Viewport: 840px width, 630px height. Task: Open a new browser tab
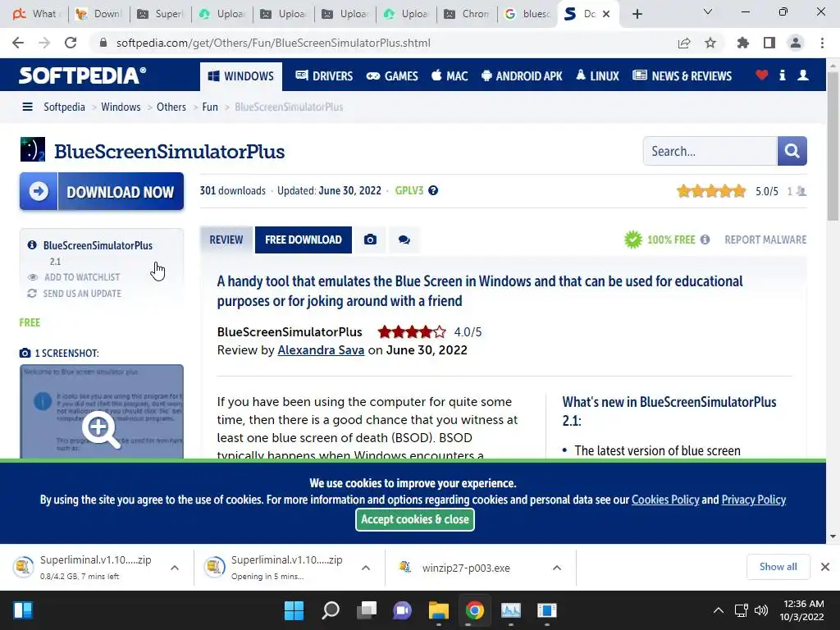click(637, 14)
